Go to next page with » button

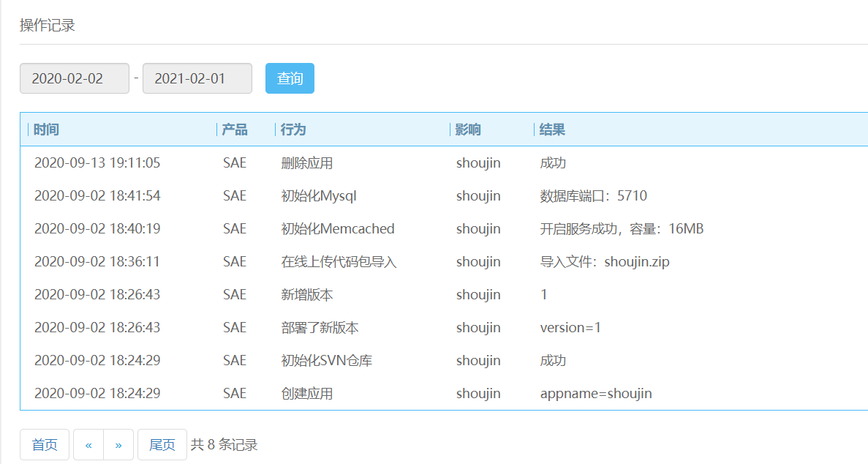click(x=118, y=444)
